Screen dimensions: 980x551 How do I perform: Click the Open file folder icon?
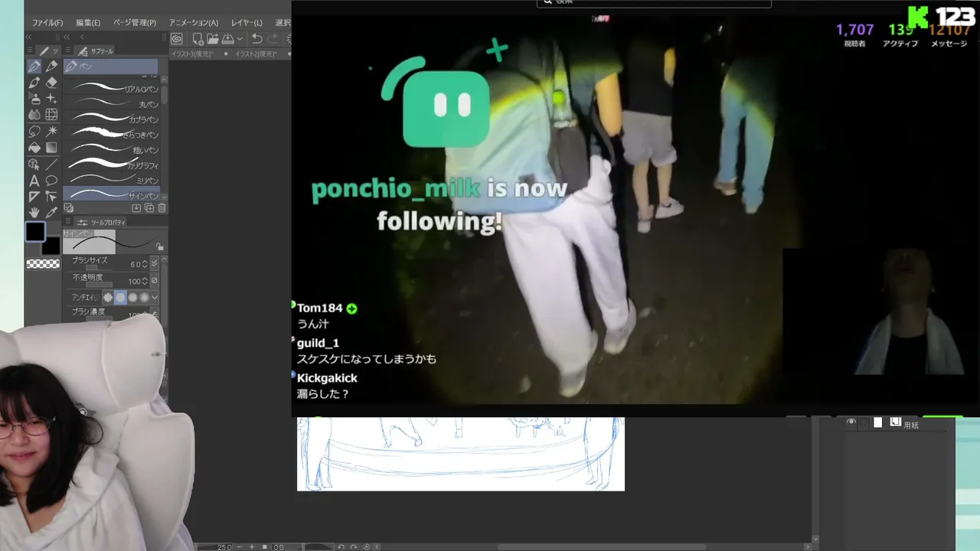tap(213, 39)
